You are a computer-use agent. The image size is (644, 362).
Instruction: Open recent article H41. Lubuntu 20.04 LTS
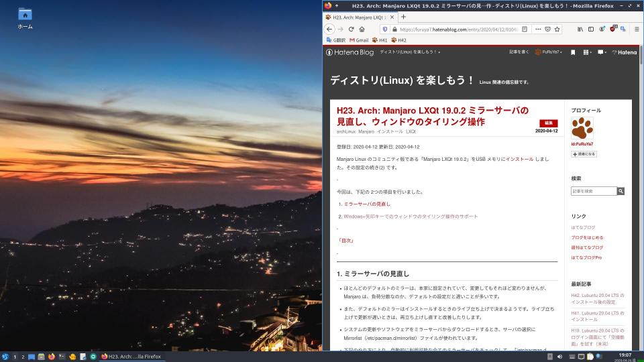point(597,316)
